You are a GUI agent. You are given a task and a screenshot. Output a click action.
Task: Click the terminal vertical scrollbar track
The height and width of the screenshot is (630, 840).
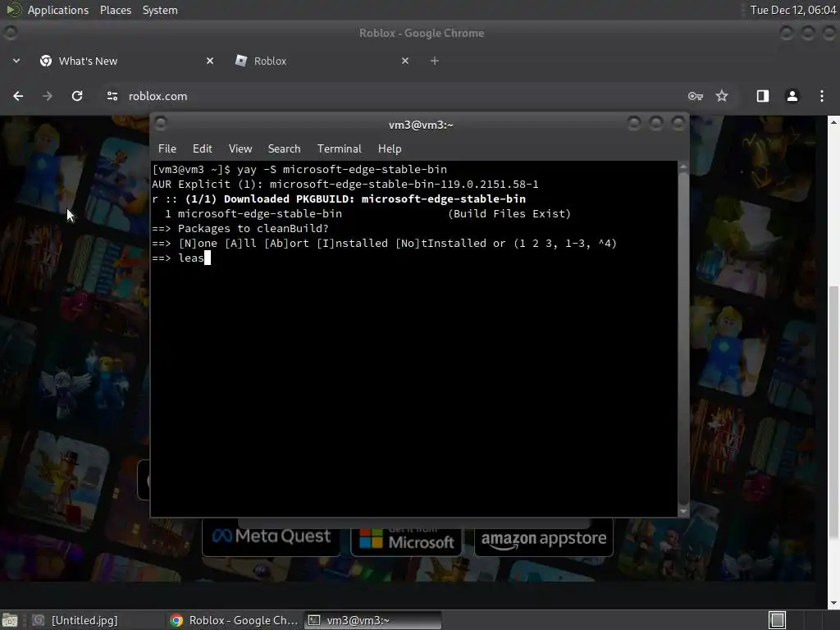pyautogui.click(x=683, y=339)
